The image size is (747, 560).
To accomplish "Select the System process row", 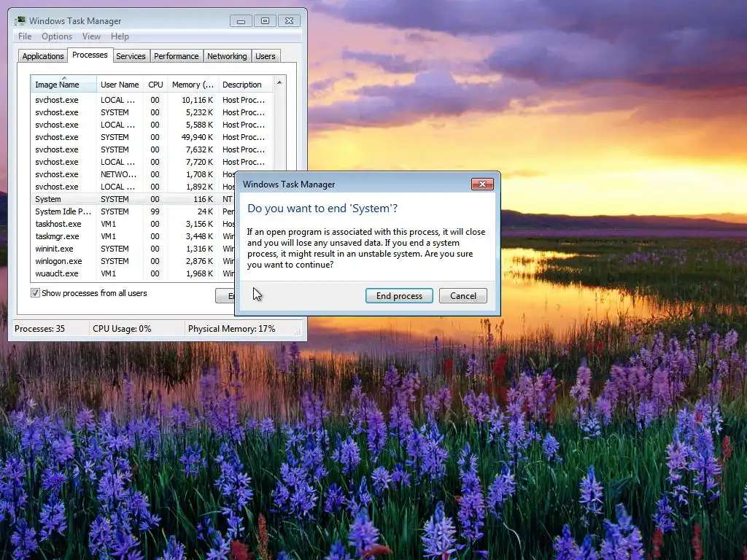I will 134,199.
